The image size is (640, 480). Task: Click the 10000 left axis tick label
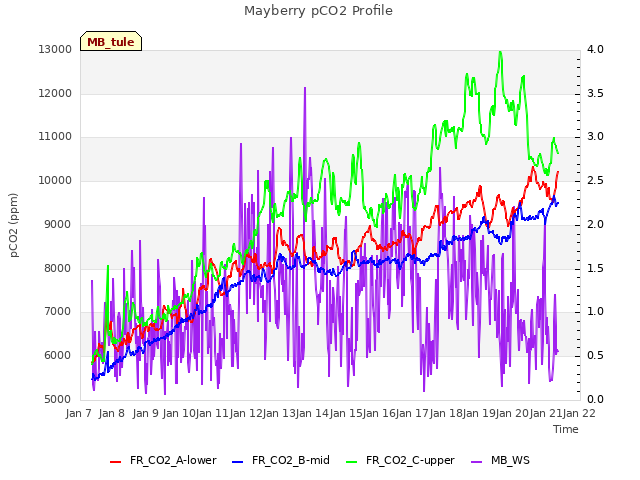click(x=55, y=180)
